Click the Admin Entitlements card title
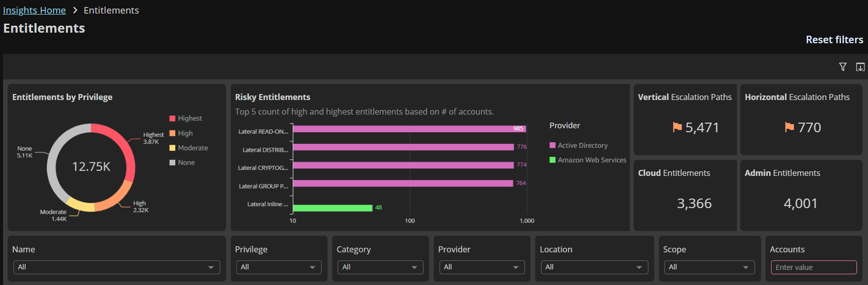The image size is (868, 285). (x=783, y=173)
